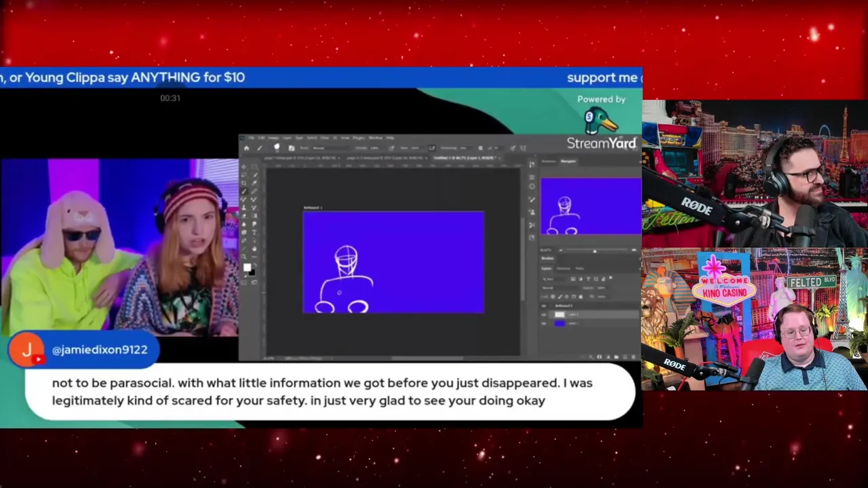Open the layer Fill value

[601, 297]
